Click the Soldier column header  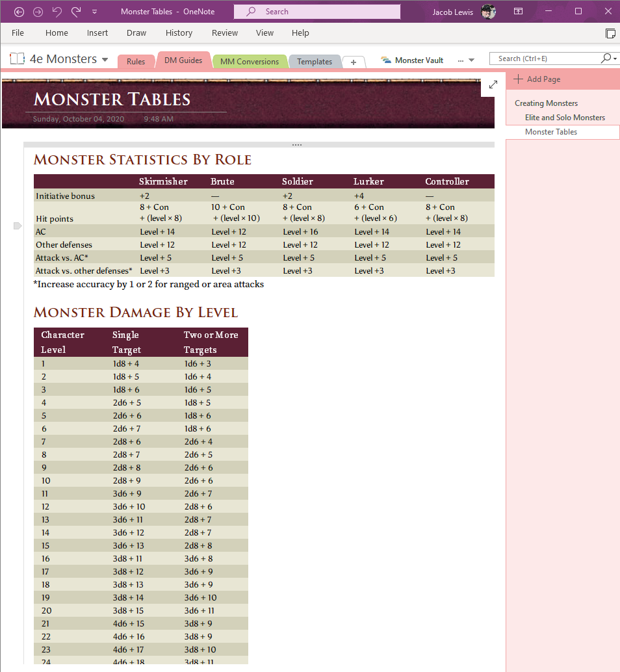click(x=298, y=181)
